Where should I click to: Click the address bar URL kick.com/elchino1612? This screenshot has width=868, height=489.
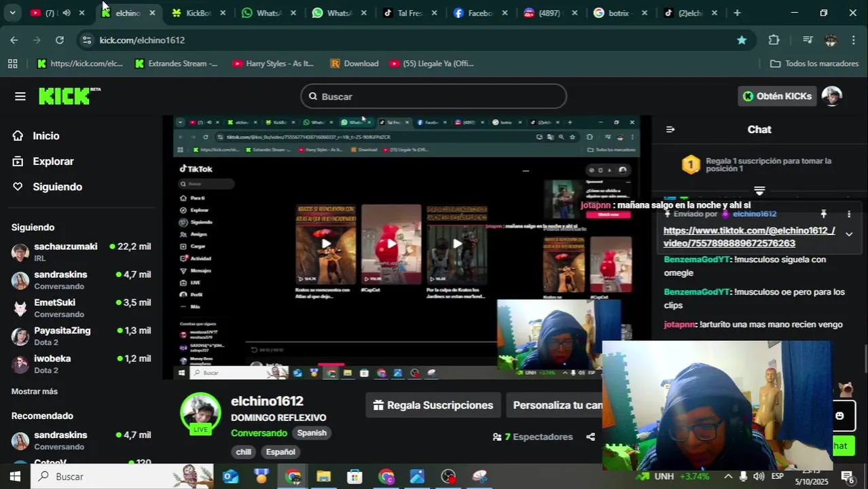pos(142,40)
